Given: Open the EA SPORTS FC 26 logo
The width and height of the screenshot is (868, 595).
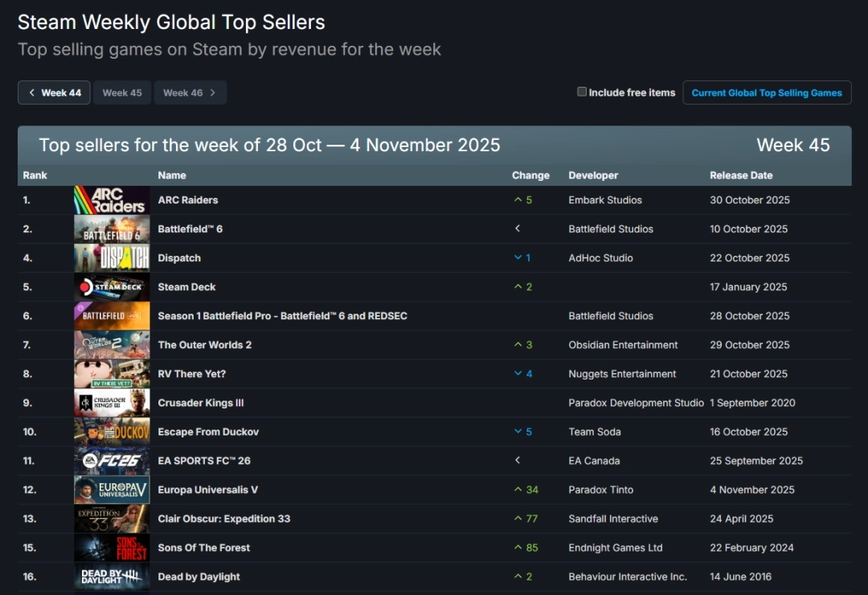Looking at the screenshot, I should [112, 461].
